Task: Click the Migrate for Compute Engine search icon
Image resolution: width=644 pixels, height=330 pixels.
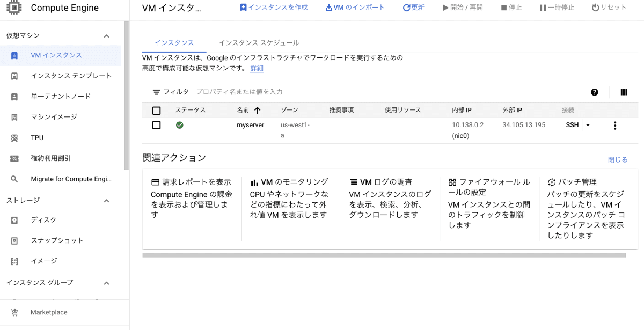Action: pos(14,179)
